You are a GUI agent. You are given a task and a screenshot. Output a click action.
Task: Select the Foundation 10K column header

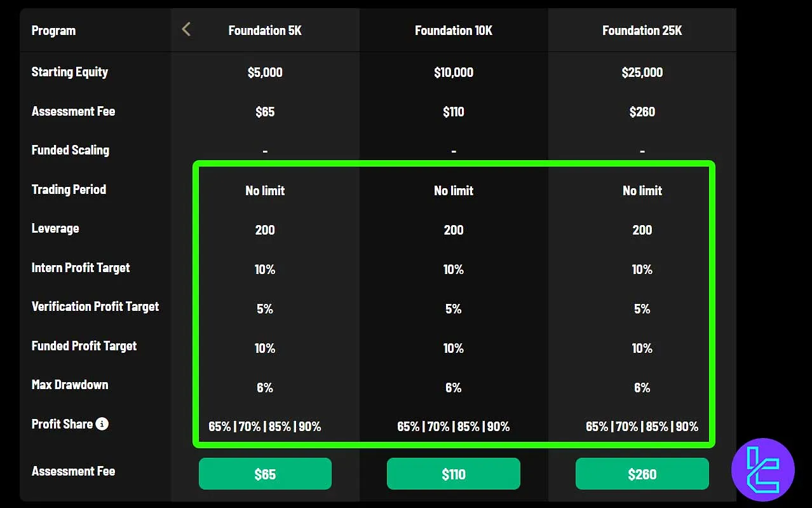point(453,30)
